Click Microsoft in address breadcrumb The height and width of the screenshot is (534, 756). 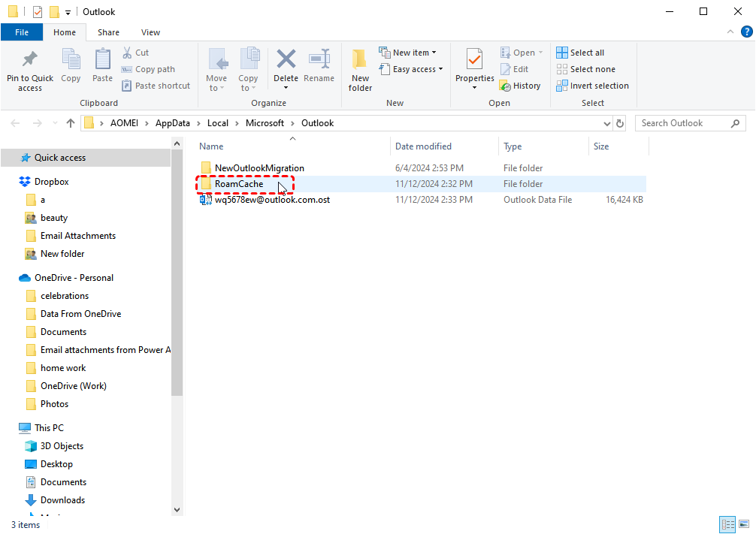(265, 123)
